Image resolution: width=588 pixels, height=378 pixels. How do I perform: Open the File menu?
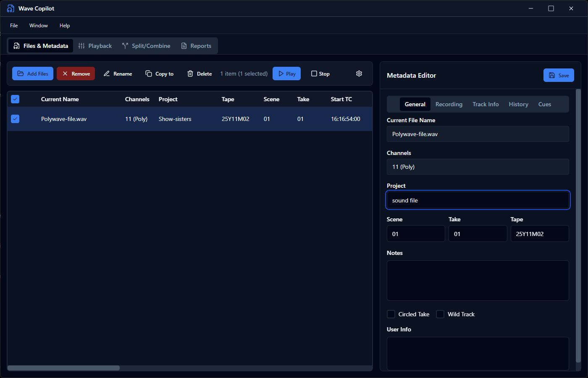(x=14, y=26)
